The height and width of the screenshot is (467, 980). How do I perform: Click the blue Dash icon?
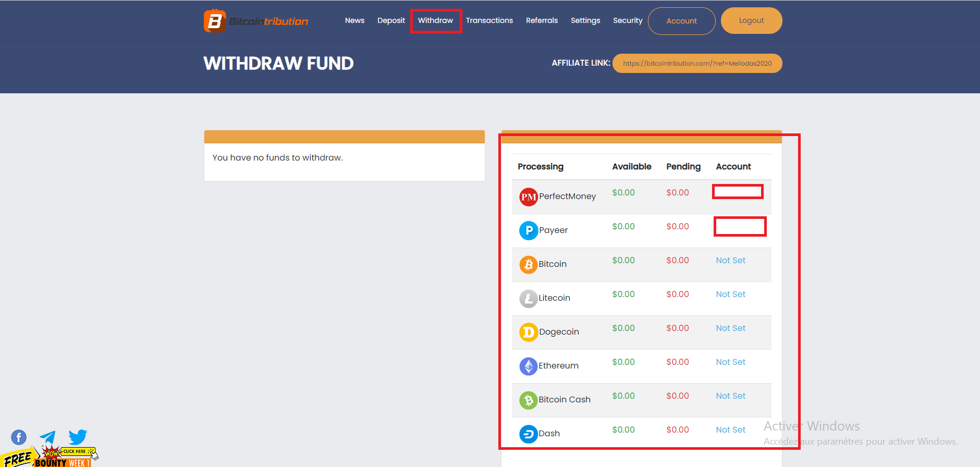(x=529, y=434)
